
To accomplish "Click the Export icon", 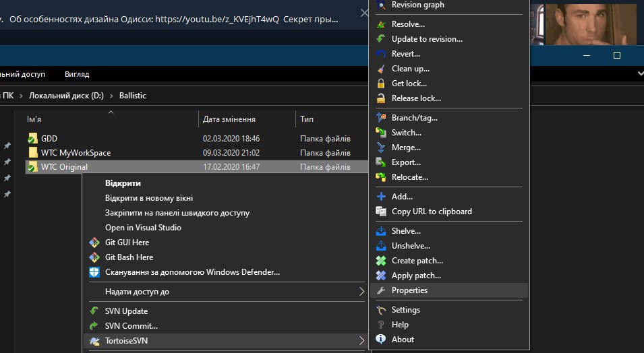I will point(381,162).
